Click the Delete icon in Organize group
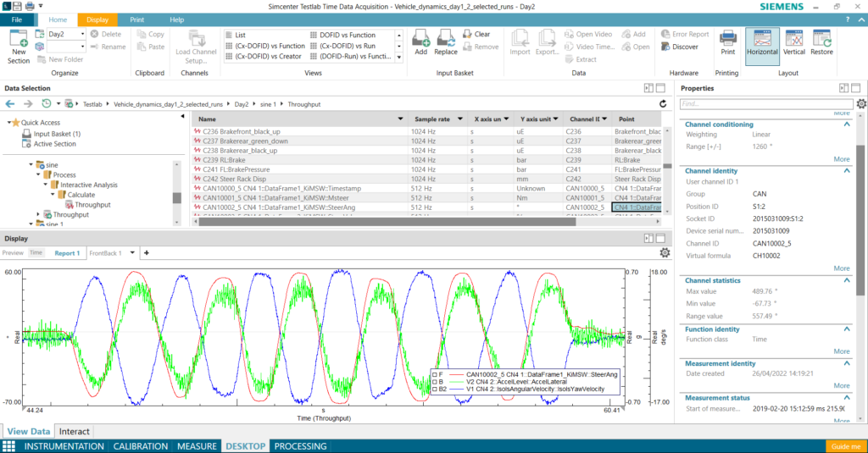 (95, 34)
